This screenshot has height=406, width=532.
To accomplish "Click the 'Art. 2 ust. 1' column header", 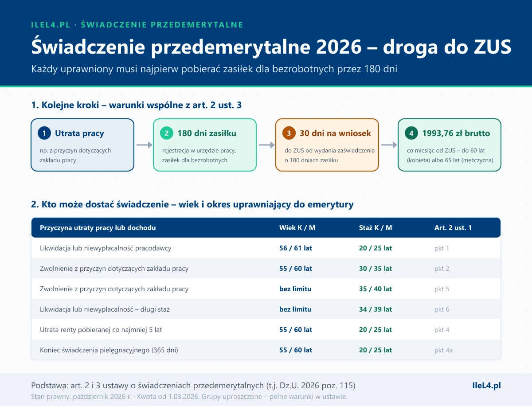I will pos(453,228).
